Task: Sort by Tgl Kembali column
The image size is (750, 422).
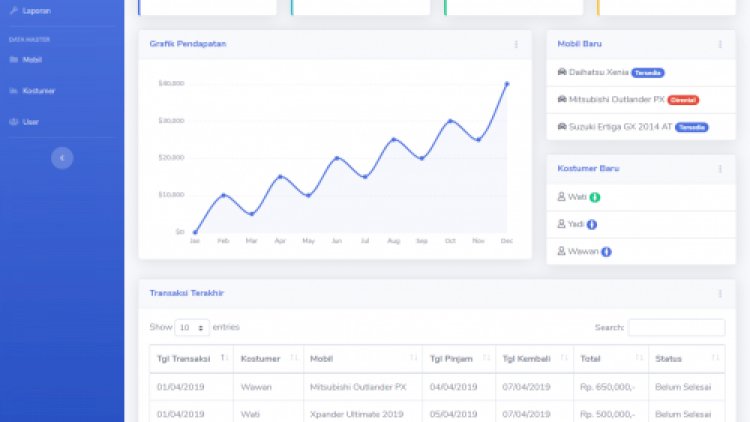Action: point(535,359)
